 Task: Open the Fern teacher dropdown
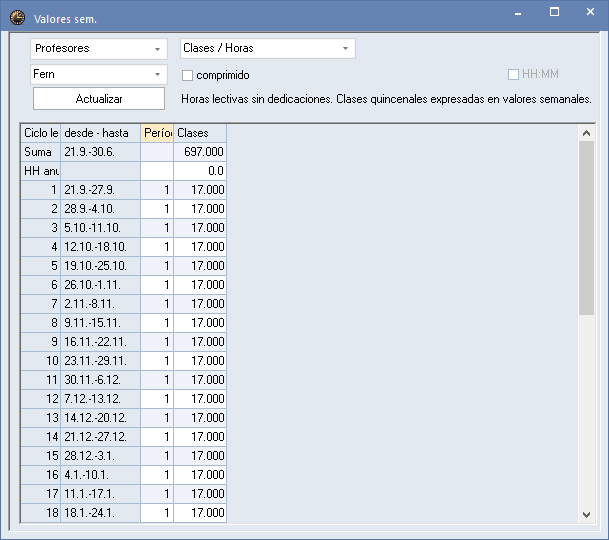[x=99, y=74]
